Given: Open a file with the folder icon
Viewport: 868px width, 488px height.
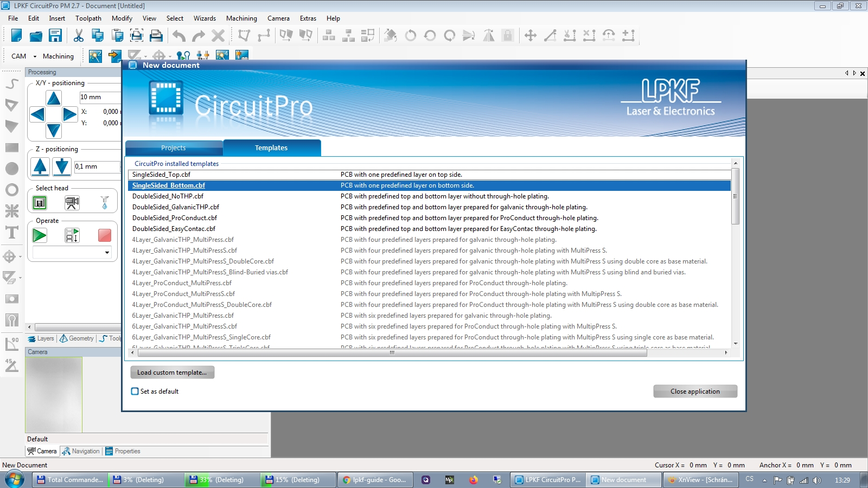Looking at the screenshot, I should click(36, 36).
